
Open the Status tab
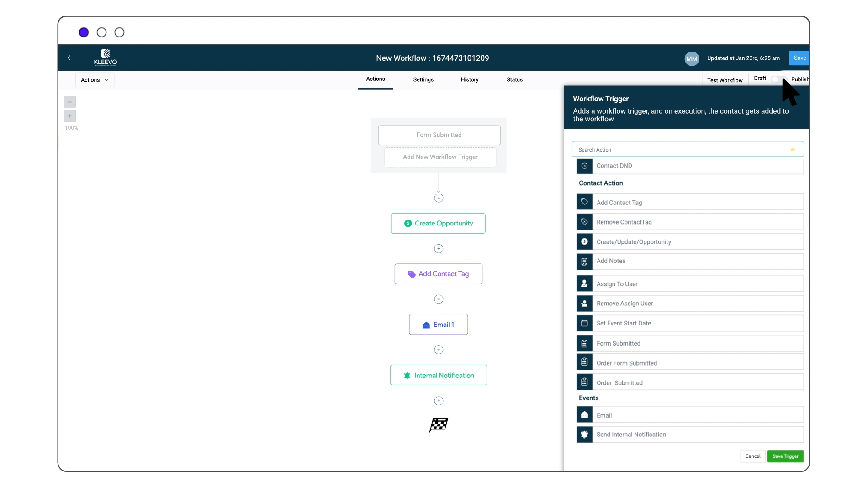tap(514, 79)
